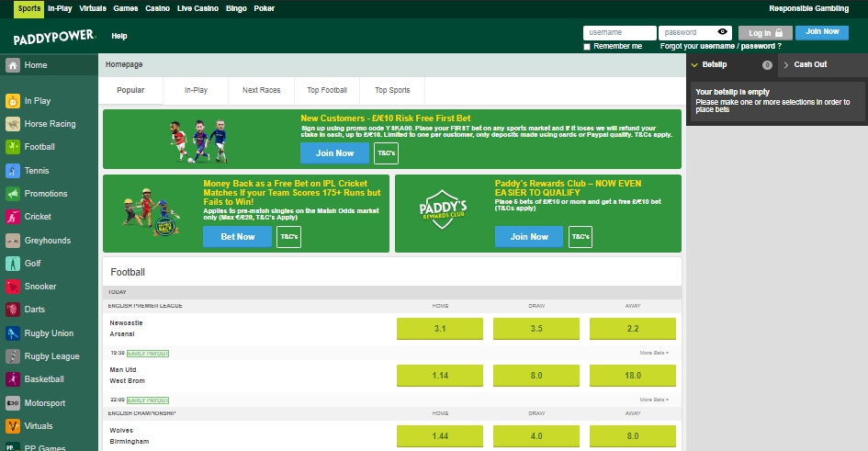Select the PP Games icon
868x451 pixels.
[13, 446]
